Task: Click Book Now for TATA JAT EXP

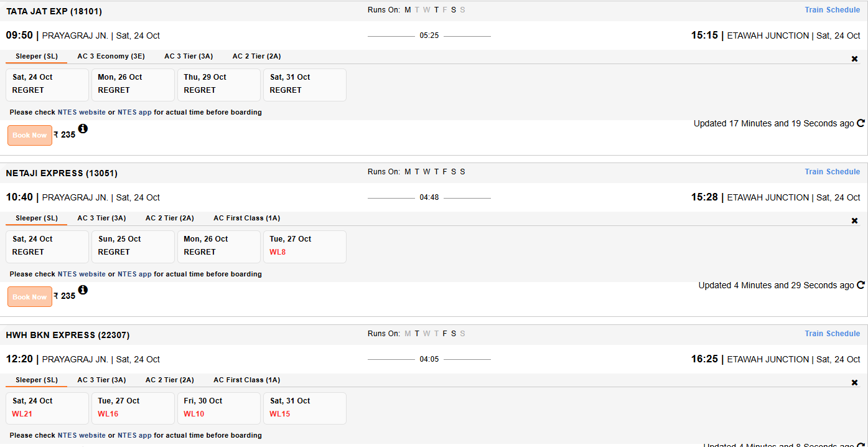Action: (x=30, y=135)
